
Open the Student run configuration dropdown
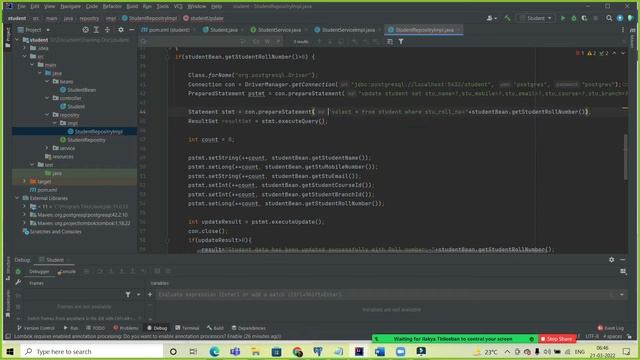(536, 18)
